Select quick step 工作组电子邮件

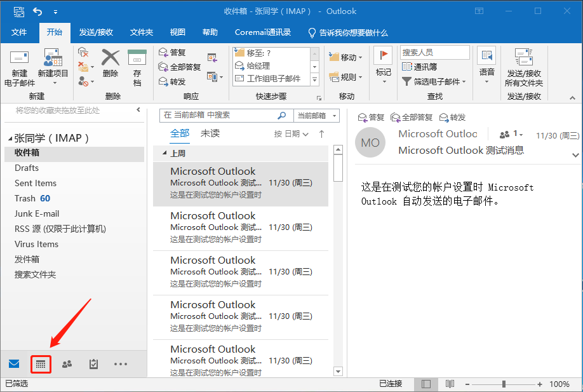271,79
